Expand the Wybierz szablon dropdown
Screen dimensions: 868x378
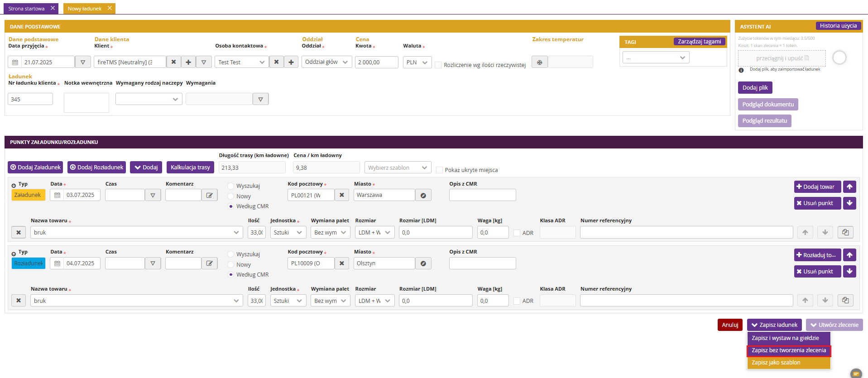(x=398, y=167)
